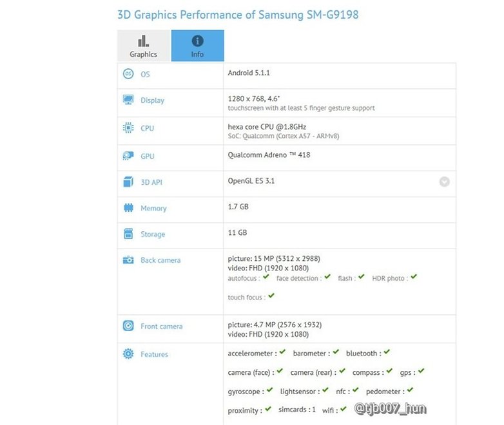Click the nfc check mark
Viewport: 504px width, 425px height.
pos(355,390)
